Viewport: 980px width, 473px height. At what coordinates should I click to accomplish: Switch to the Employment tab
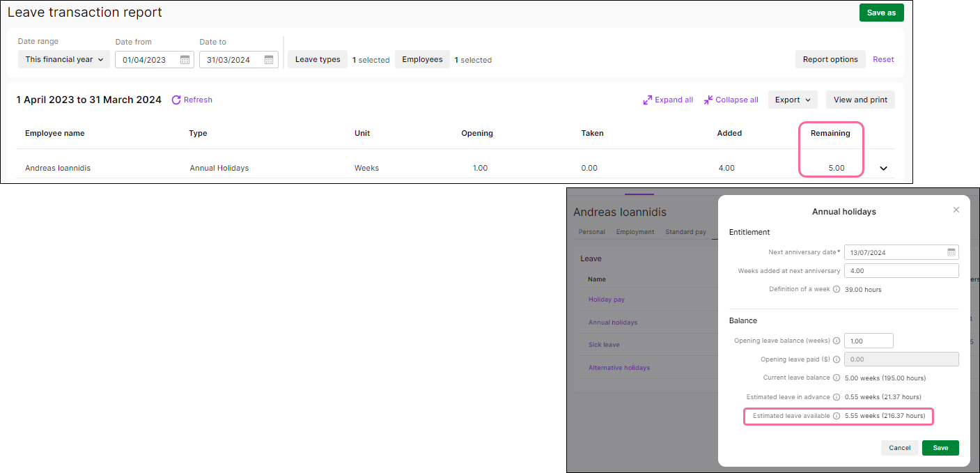pyautogui.click(x=635, y=232)
